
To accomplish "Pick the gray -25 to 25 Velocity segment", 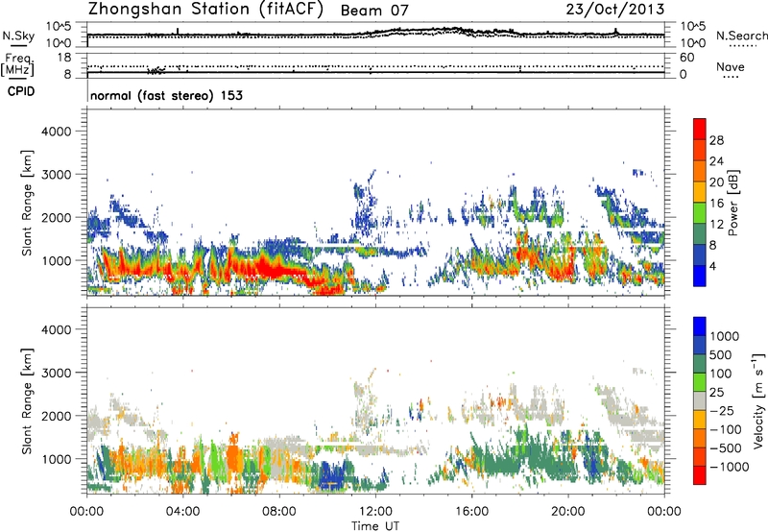I will [x=700, y=400].
